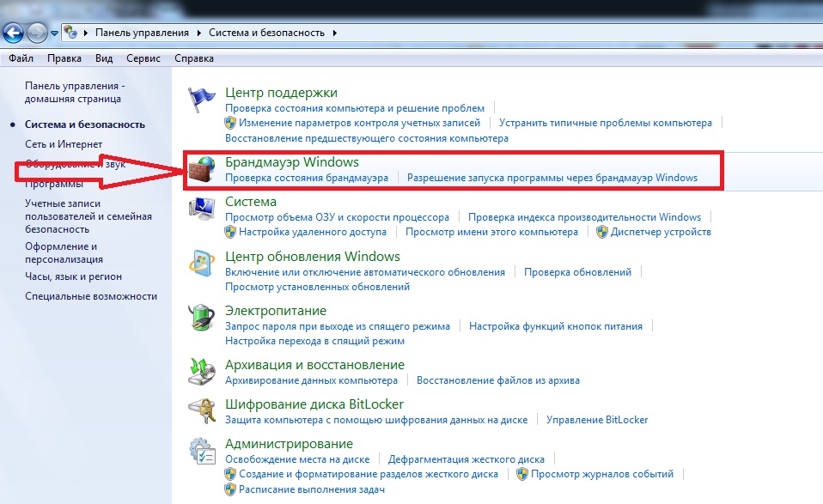This screenshot has height=504, width=823.
Task: Click the Электропитание battery icon
Action: tap(202, 318)
